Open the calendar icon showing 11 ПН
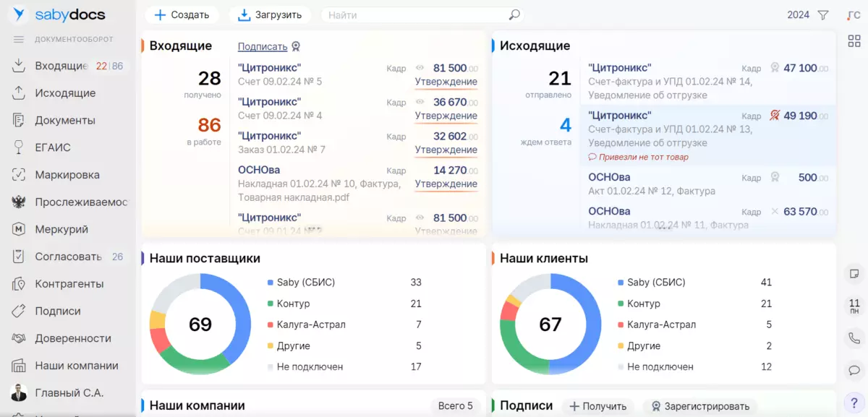Viewport: 868px width, 417px height. click(854, 306)
